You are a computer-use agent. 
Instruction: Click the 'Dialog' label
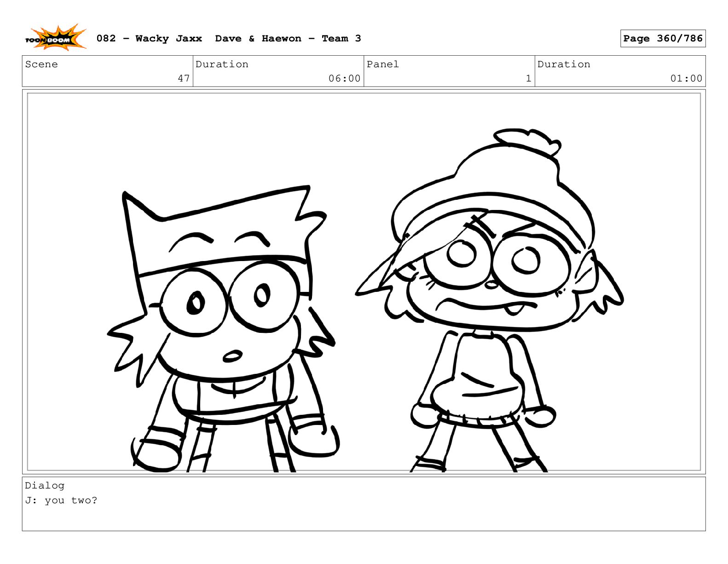point(45,486)
